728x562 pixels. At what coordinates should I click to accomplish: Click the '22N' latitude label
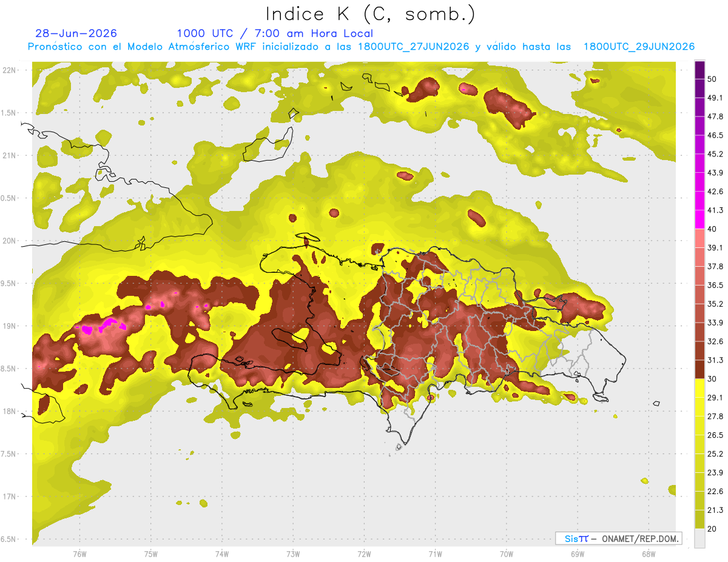(x=9, y=70)
